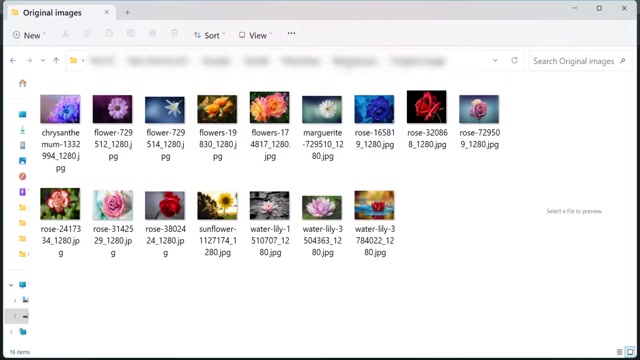The height and width of the screenshot is (360, 640).
Task: Switch to the details view from the status bar
Action: (619, 352)
